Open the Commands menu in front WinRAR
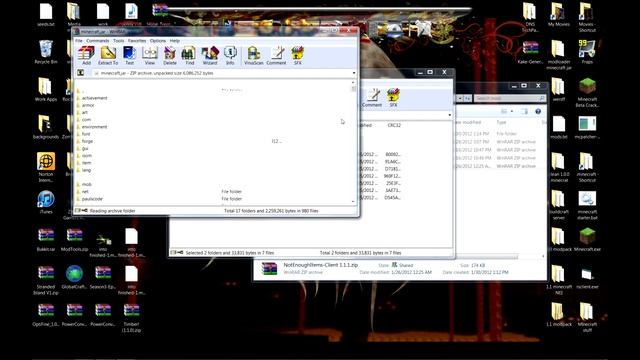Viewport: 640px width, 360px height. click(98, 41)
